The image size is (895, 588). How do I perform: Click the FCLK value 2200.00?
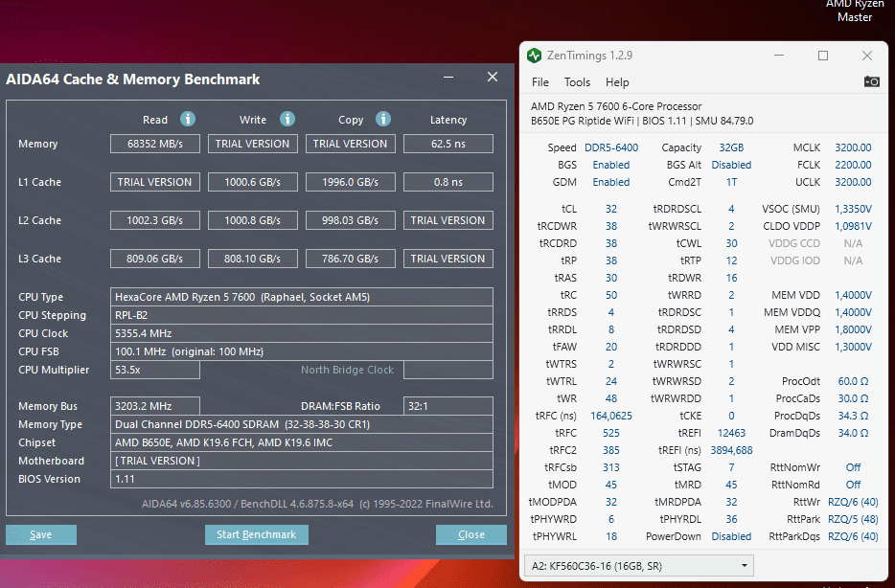pyautogui.click(x=853, y=165)
